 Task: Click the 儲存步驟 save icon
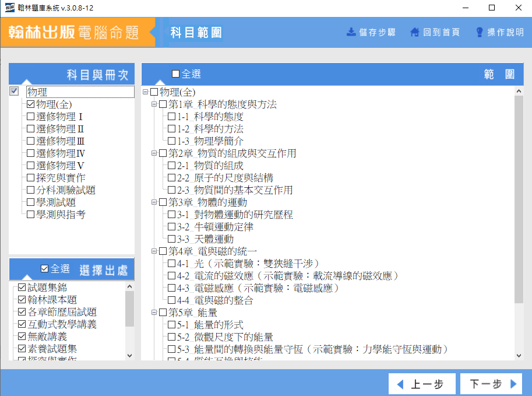pos(351,32)
